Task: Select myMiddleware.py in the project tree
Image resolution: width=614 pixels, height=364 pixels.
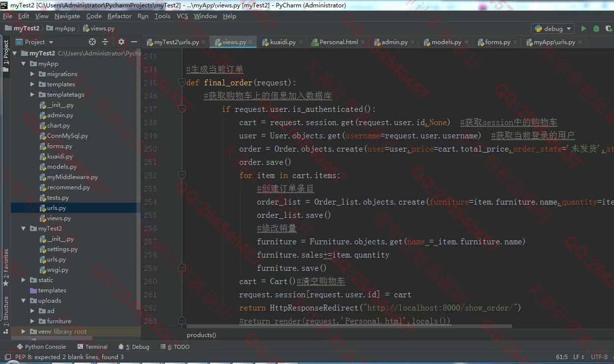Action: 72,177
